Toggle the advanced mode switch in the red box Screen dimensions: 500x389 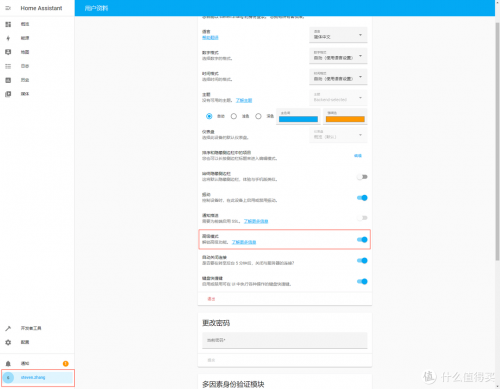click(362, 239)
